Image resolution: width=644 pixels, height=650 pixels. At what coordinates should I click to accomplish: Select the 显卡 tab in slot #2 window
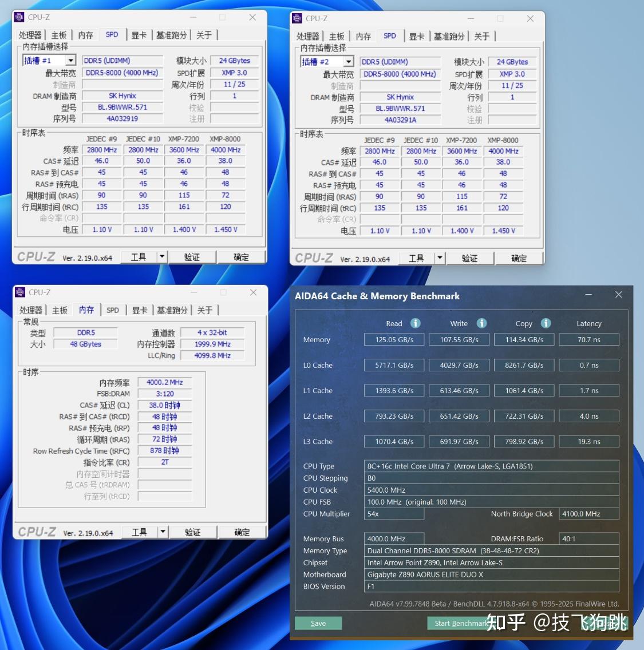[417, 37]
